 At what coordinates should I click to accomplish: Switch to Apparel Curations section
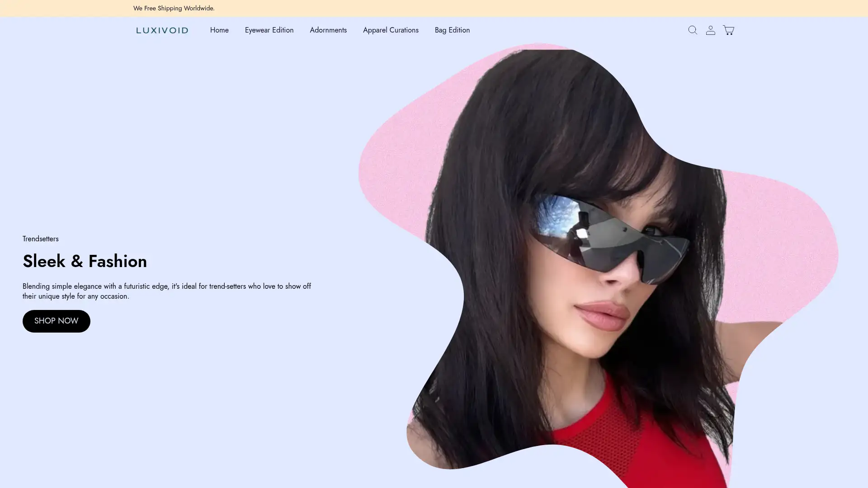pos(391,30)
